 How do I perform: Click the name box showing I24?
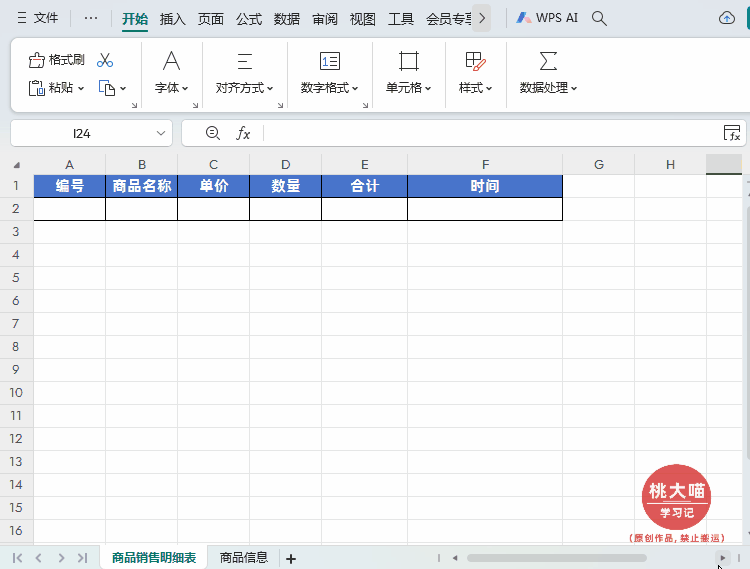81,133
